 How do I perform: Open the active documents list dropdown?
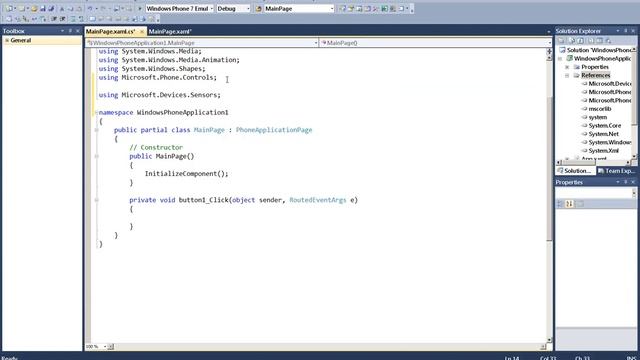click(549, 31)
